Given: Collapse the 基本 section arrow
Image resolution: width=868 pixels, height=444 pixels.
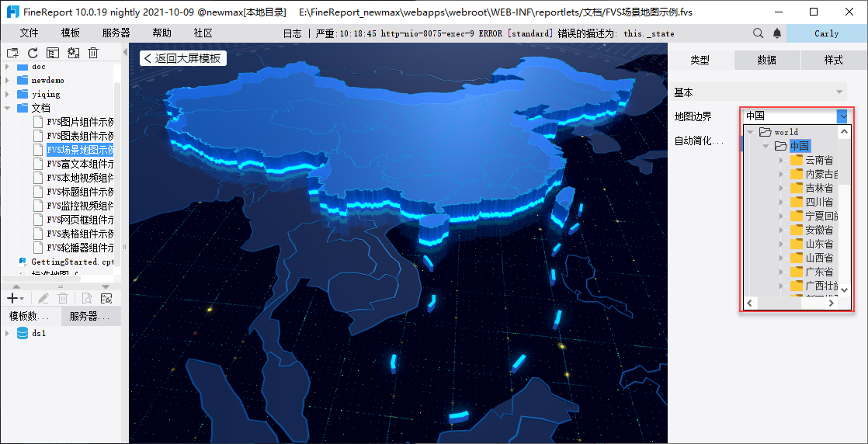Looking at the screenshot, I should 840,92.
